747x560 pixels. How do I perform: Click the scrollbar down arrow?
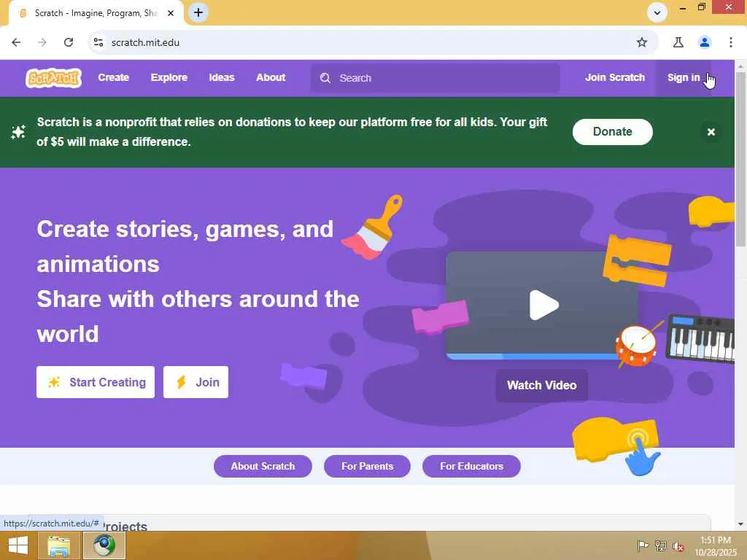coord(740,524)
